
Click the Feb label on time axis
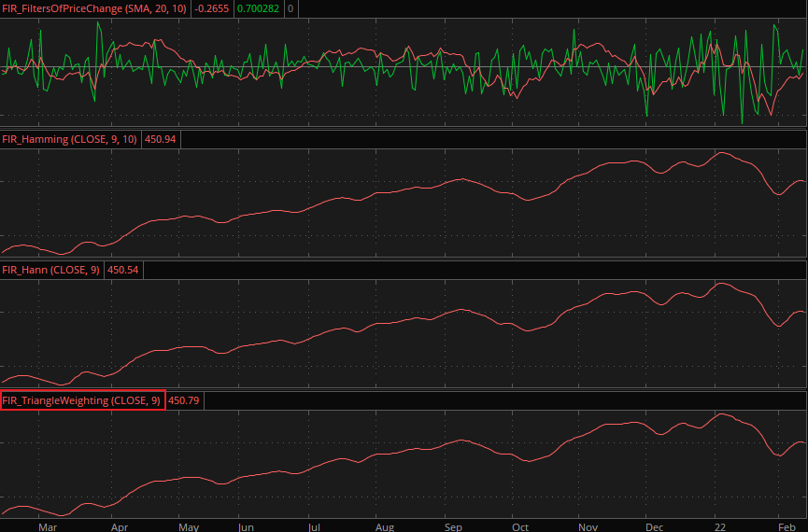[787, 525]
